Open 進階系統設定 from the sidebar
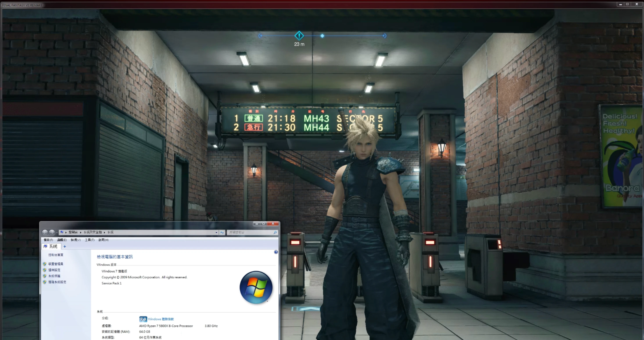This screenshot has height=340, width=644. click(57, 282)
